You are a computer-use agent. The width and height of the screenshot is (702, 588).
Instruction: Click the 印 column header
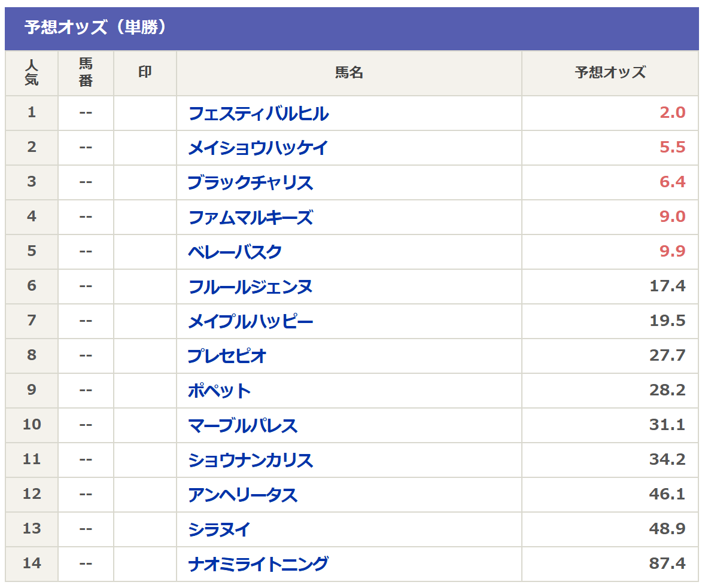145,73
